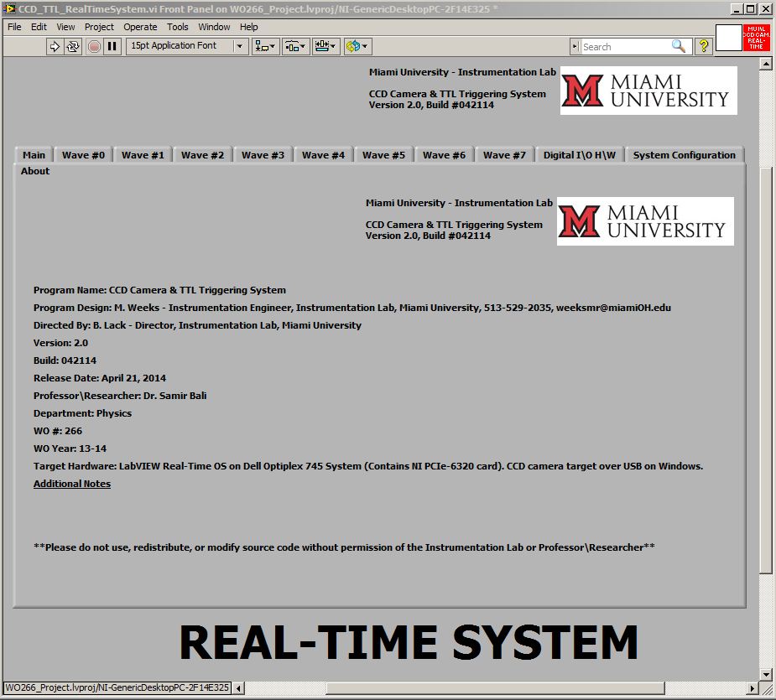Click the Target Hardware description line
This screenshot has width=776, height=700.
coord(368,466)
